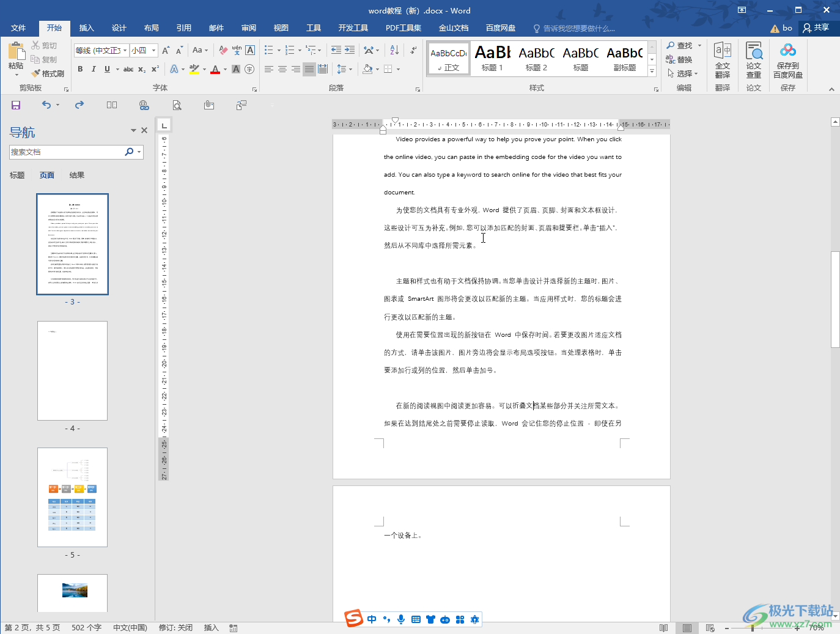Redo the last action

click(79, 105)
